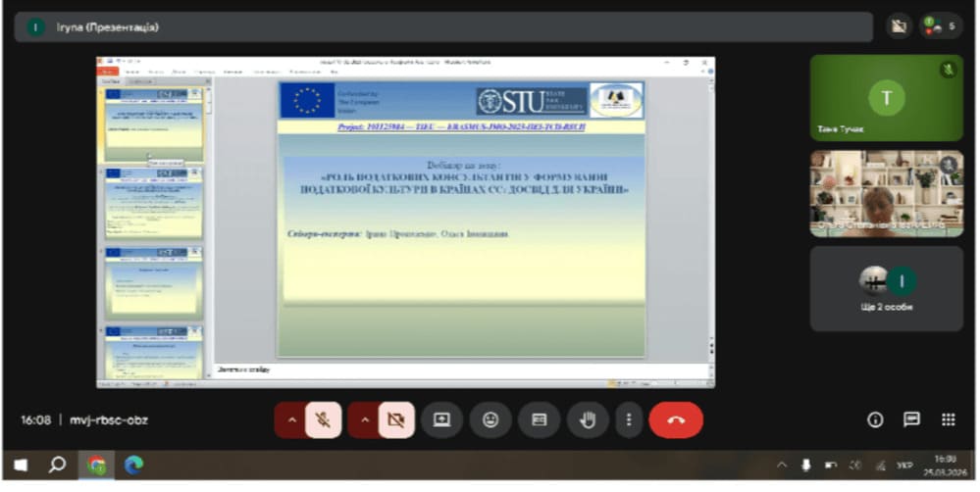Start presenting your screen

[x=441, y=419]
